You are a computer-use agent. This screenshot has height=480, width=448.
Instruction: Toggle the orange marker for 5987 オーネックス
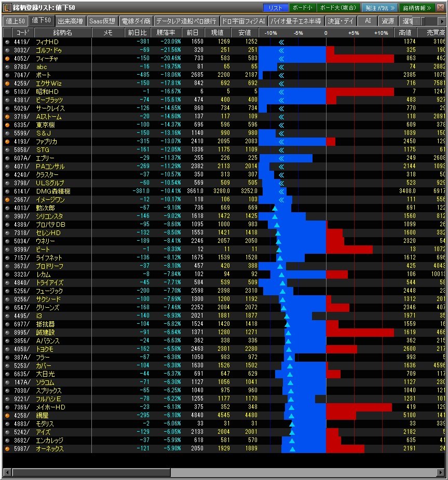pyautogui.click(x=7, y=449)
